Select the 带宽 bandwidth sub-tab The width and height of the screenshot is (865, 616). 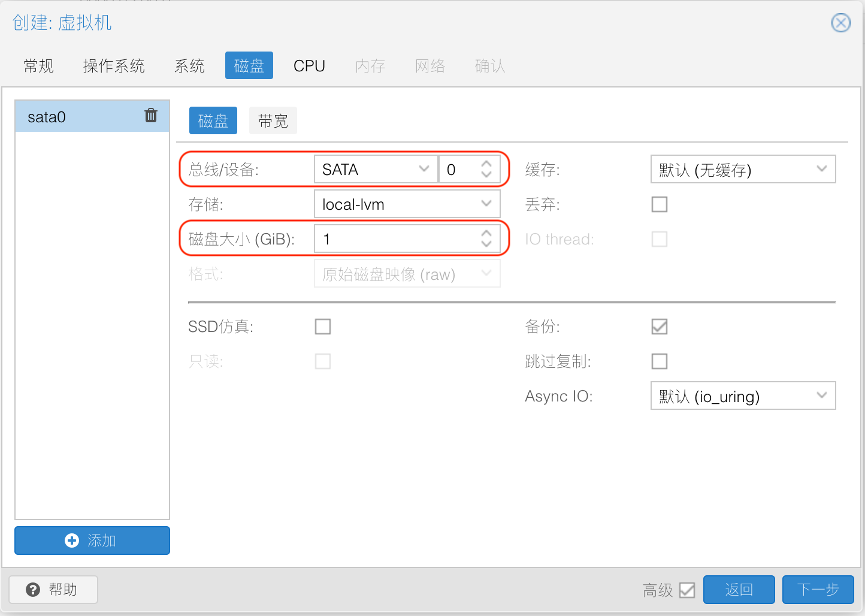[x=273, y=121]
